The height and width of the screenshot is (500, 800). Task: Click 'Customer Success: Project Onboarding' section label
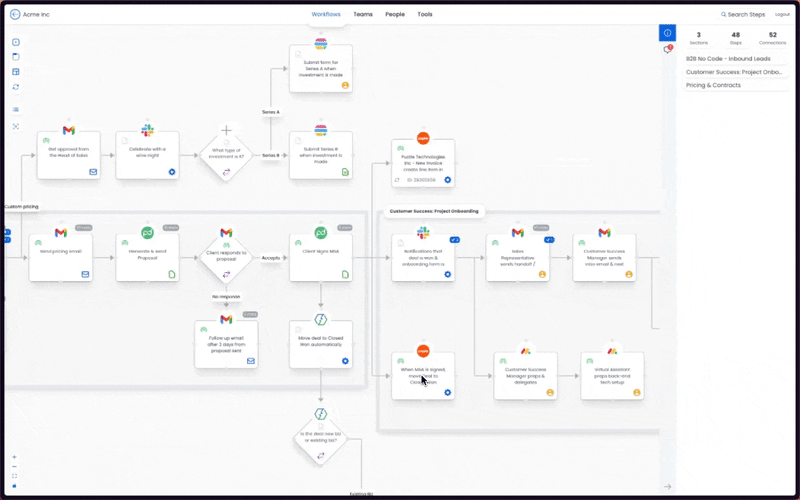point(434,211)
